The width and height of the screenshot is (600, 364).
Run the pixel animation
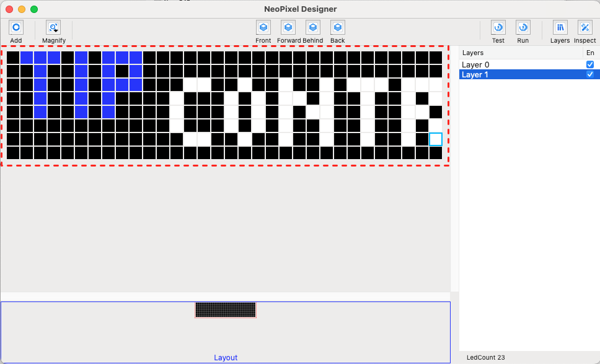523,27
